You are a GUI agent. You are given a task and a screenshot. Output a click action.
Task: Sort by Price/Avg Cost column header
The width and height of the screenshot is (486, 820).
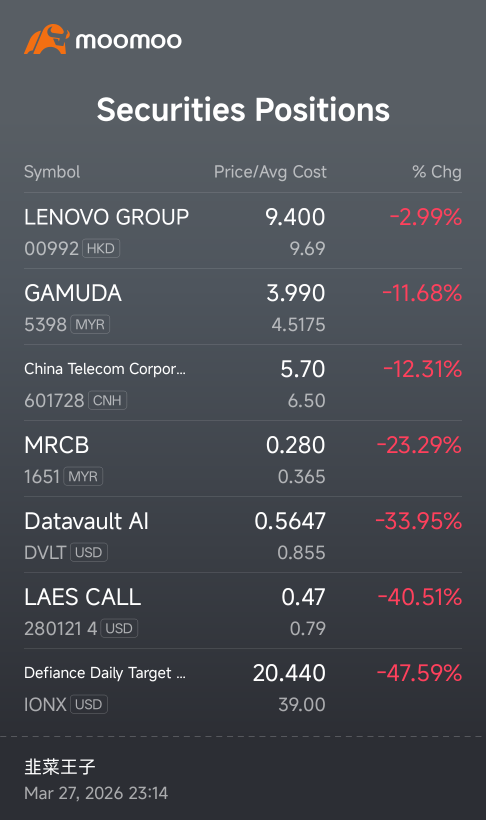(270, 172)
